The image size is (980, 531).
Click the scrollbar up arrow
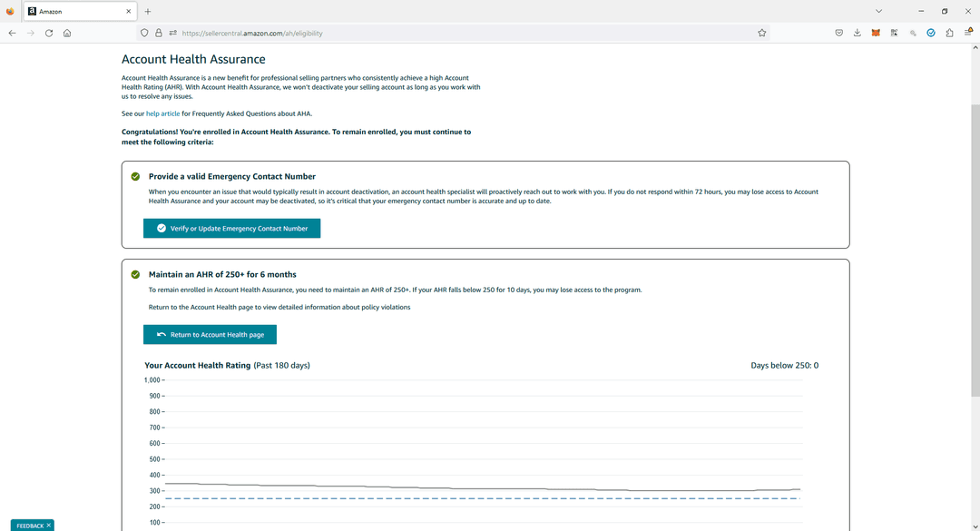point(975,47)
